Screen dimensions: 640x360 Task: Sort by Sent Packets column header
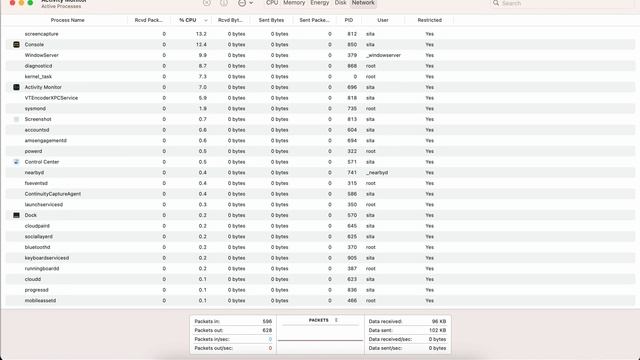tap(314, 20)
